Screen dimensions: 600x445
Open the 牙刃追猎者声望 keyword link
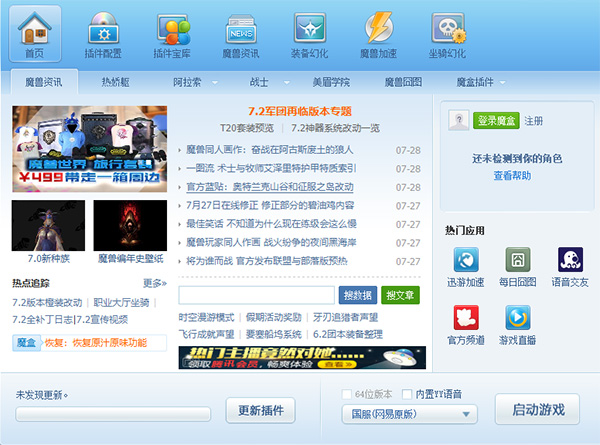[x=346, y=317]
